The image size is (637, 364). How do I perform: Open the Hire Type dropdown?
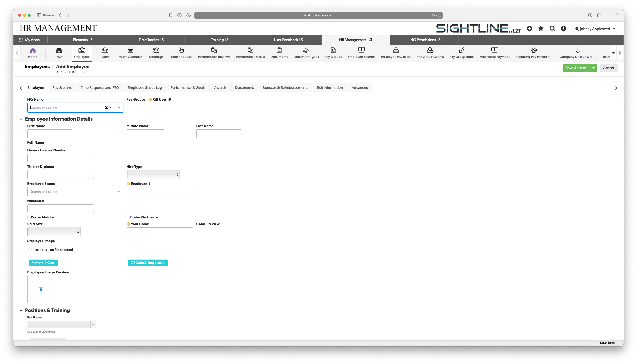(153, 174)
